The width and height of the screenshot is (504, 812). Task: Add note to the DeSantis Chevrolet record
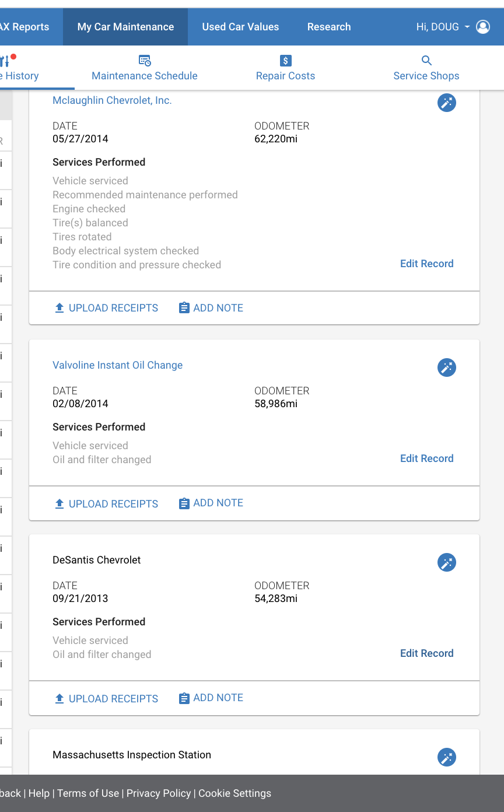click(x=211, y=698)
